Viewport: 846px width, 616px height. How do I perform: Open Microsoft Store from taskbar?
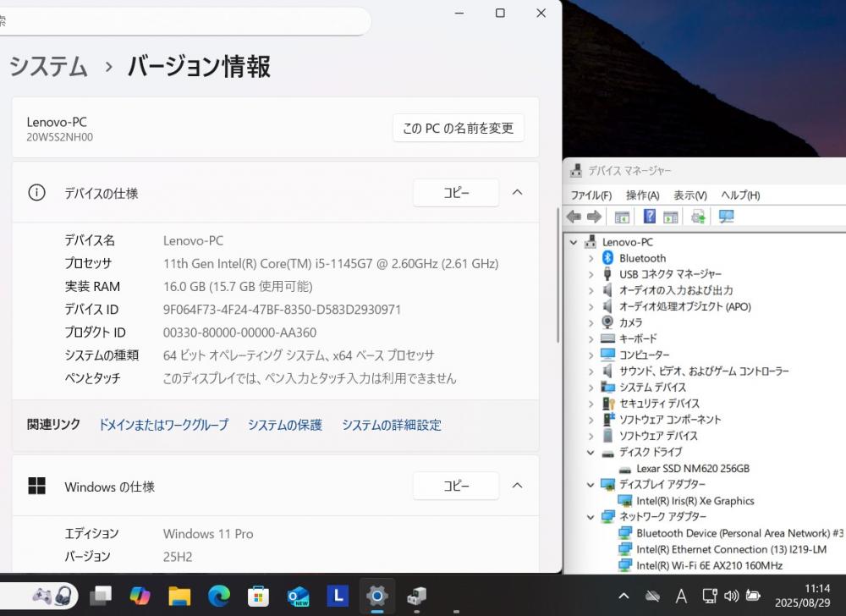[258, 596]
